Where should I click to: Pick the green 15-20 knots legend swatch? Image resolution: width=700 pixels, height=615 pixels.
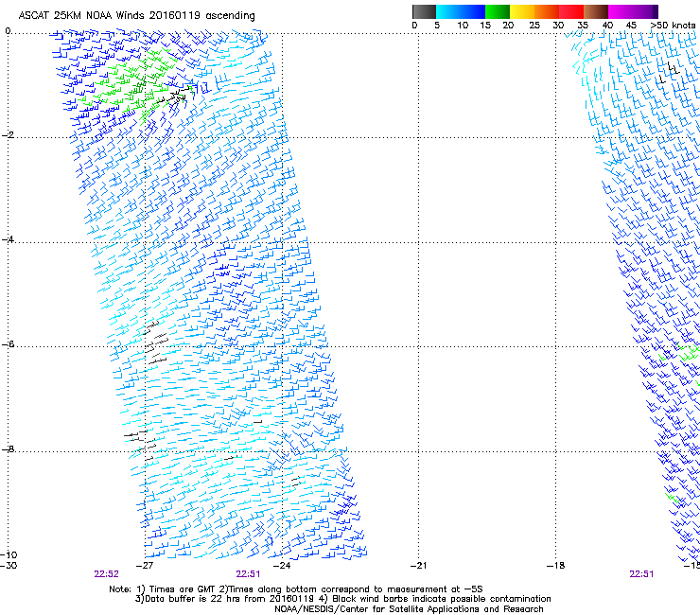[x=498, y=11]
